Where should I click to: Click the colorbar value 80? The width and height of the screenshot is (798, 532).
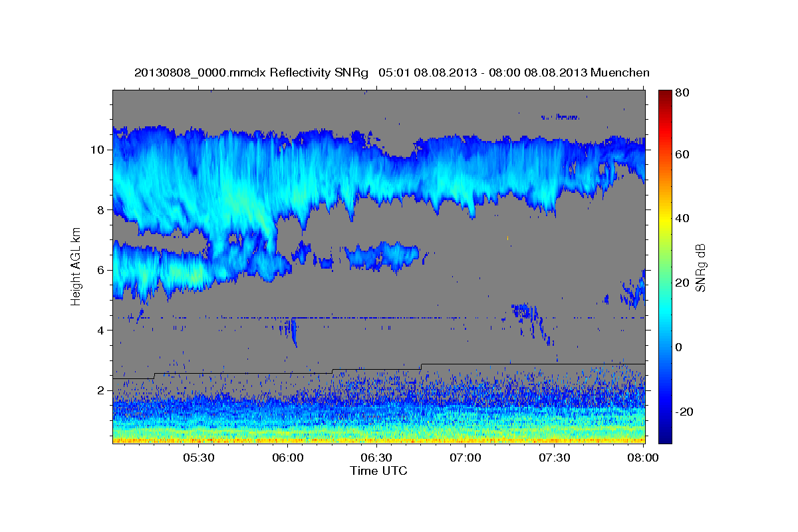pyautogui.click(x=682, y=94)
